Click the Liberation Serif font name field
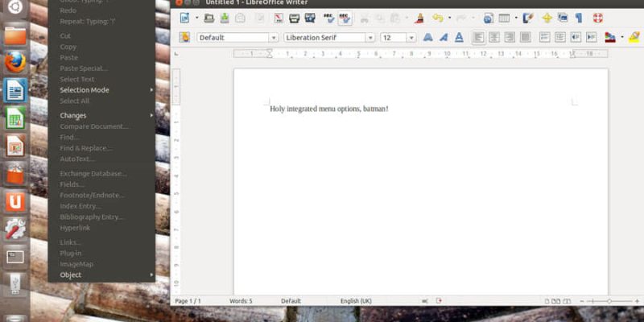Viewport: 644px width, 322px height. point(324,38)
